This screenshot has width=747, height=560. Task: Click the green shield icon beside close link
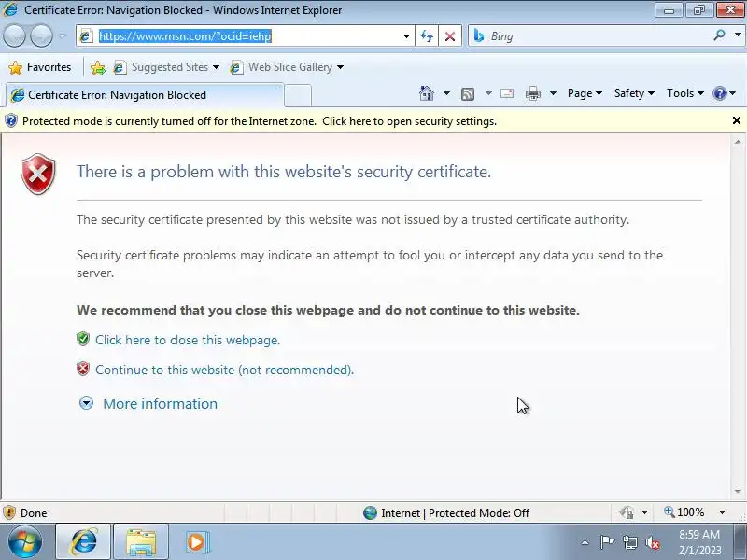coord(83,339)
